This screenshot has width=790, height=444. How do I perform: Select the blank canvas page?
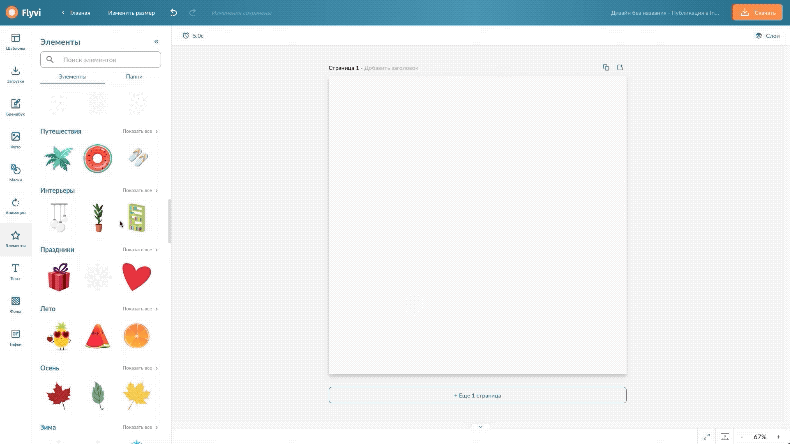(x=478, y=225)
